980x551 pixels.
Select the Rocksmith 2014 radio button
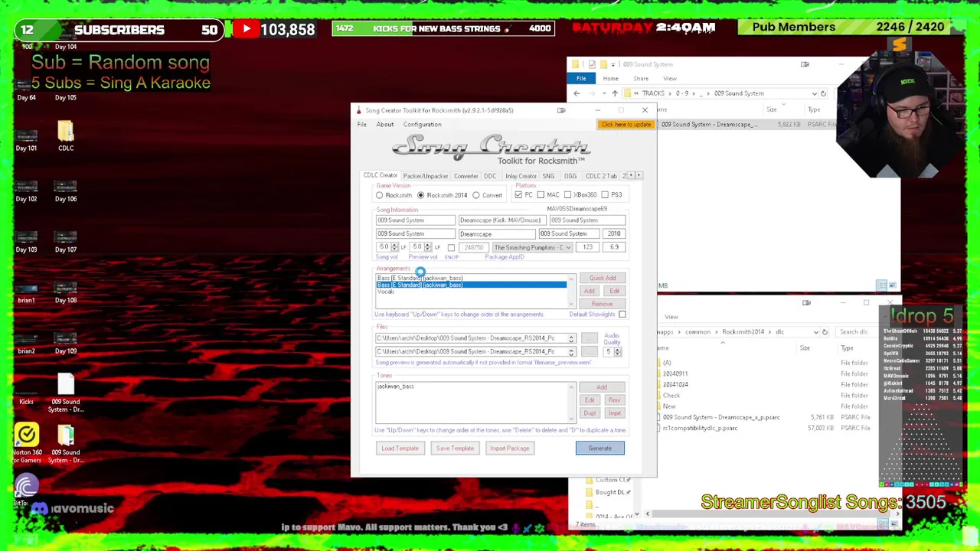(x=420, y=195)
